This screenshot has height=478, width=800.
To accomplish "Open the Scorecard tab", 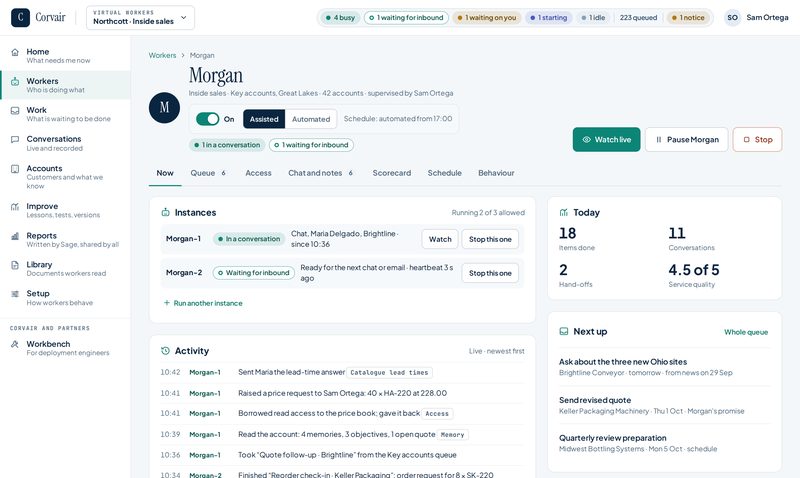I will tap(391, 173).
